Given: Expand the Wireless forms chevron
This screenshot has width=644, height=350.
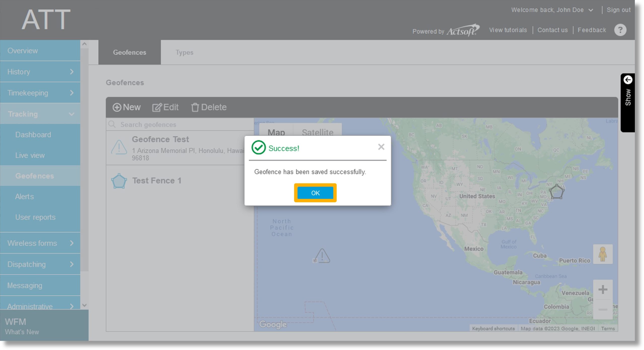Looking at the screenshot, I should (72, 243).
